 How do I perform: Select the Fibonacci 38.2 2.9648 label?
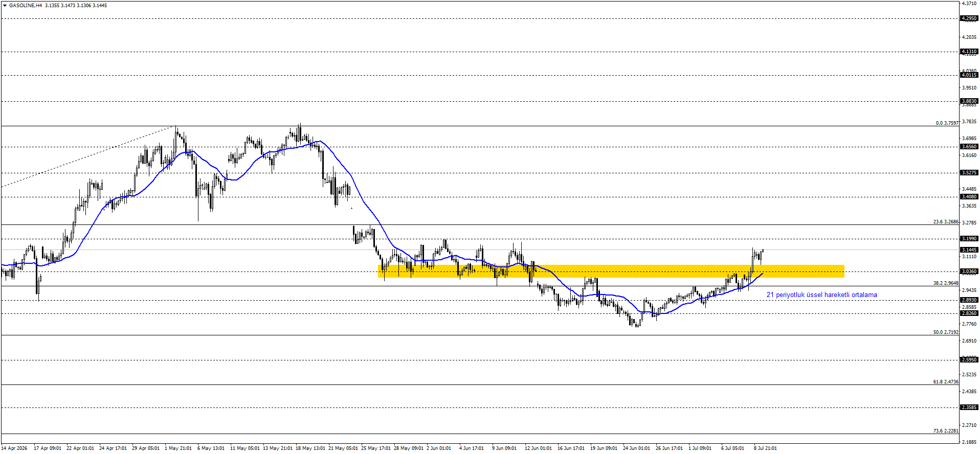click(946, 283)
